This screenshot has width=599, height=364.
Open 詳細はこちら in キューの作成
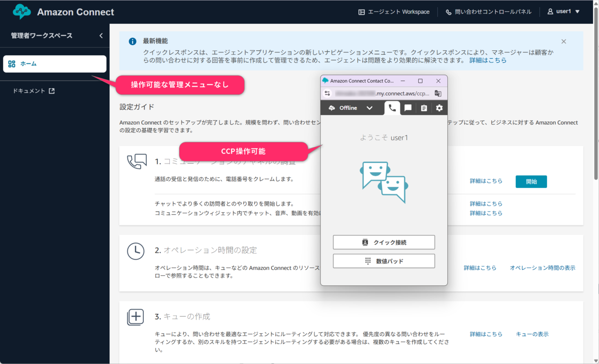(486, 334)
